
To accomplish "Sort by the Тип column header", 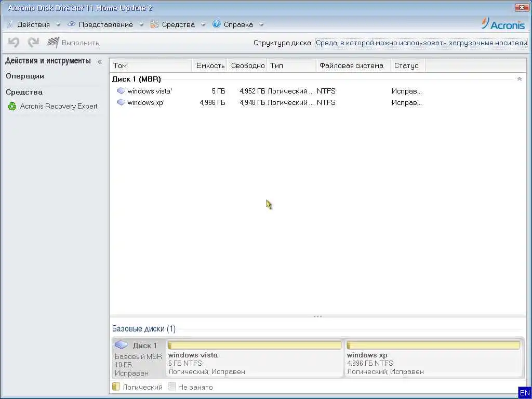I will (292, 65).
